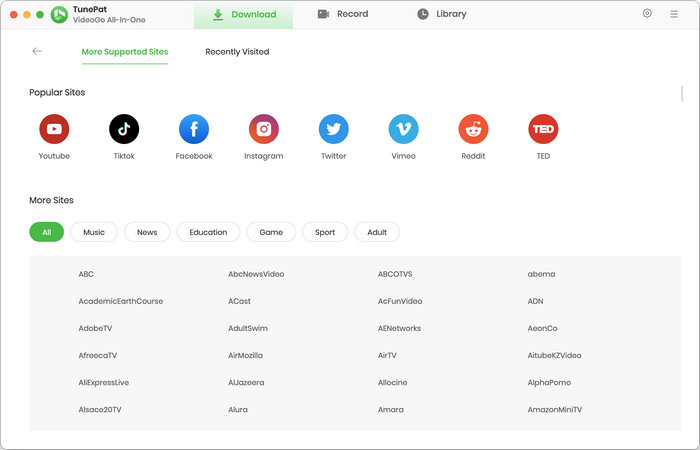The height and width of the screenshot is (450, 700).
Task: Filter sites by Education
Action: click(208, 232)
